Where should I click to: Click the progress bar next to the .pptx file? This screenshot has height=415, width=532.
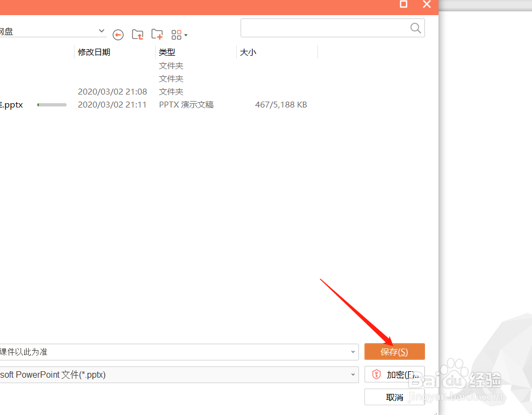pos(52,104)
